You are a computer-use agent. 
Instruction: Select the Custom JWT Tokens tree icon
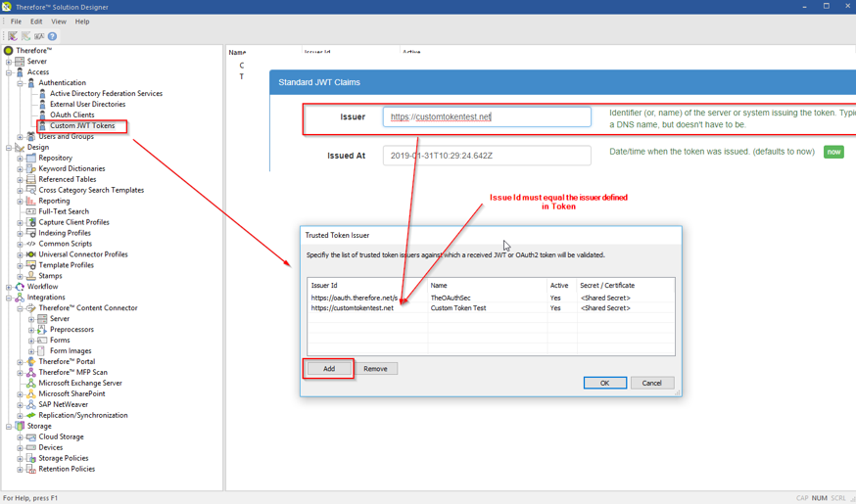point(42,126)
